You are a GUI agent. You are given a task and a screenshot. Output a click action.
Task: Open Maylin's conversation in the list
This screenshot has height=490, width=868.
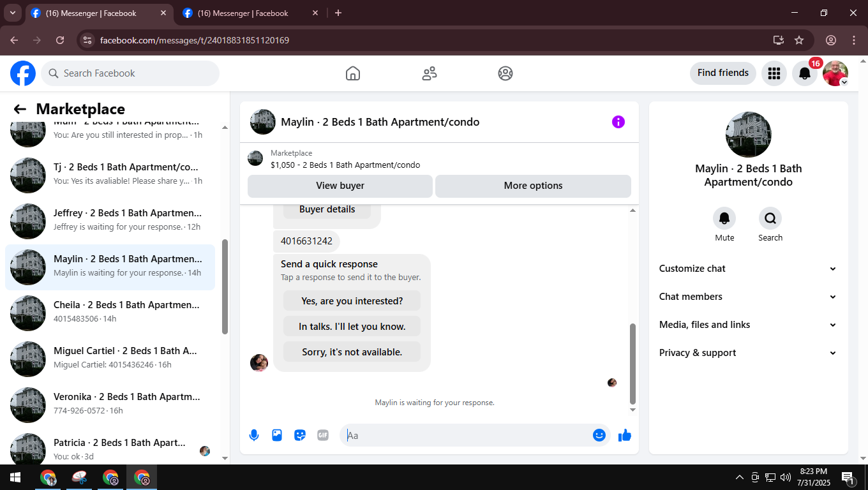pyautogui.click(x=110, y=267)
